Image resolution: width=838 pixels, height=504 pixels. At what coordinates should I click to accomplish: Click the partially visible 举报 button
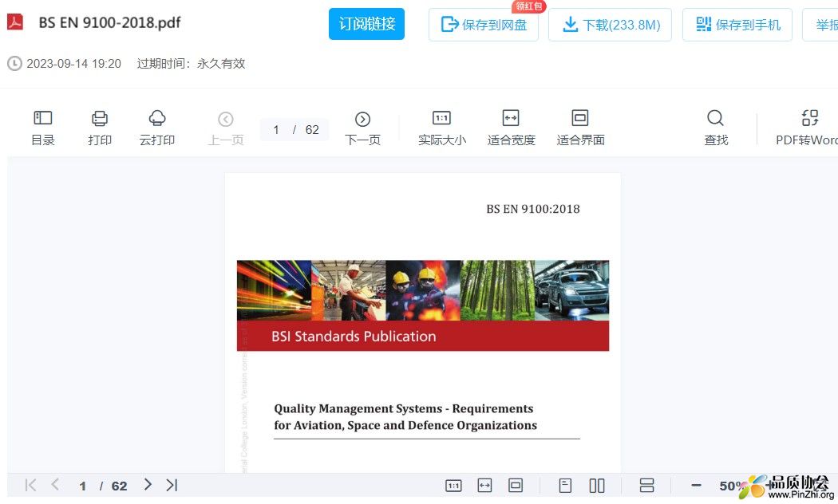click(x=820, y=25)
